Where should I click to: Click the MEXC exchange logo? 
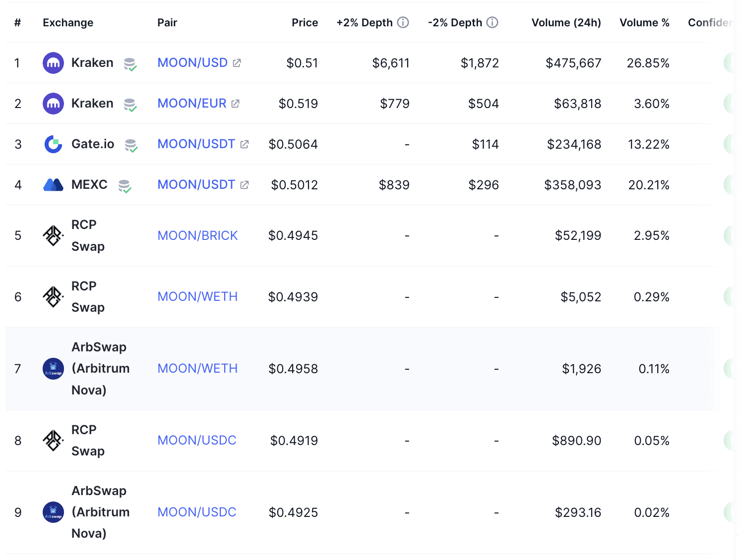53,185
